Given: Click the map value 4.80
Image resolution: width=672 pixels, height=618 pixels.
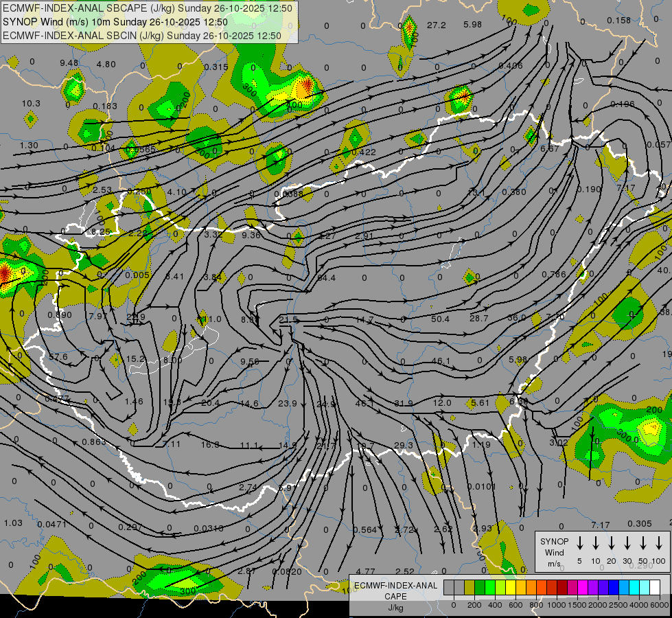Looking at the screenshot, I should pyautogui.click(x=106, y=65).
